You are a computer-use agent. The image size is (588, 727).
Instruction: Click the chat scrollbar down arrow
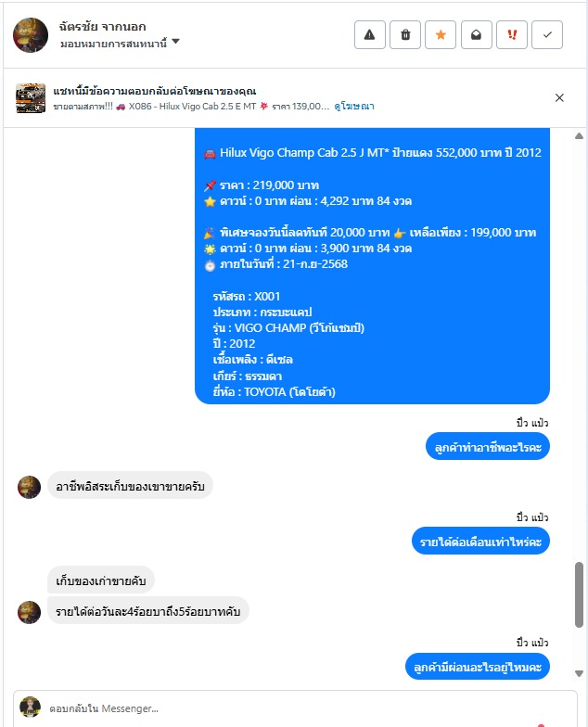(x=579, y=673)
